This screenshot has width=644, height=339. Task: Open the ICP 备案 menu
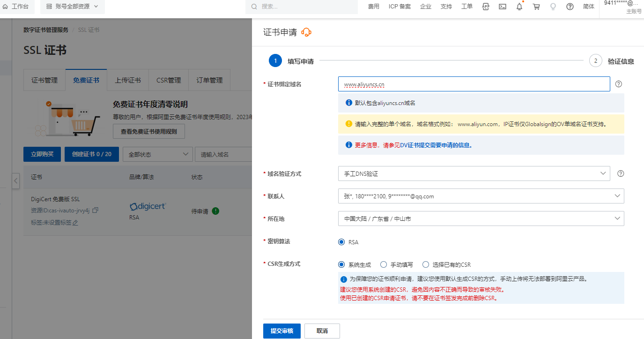tap(400, 7)
